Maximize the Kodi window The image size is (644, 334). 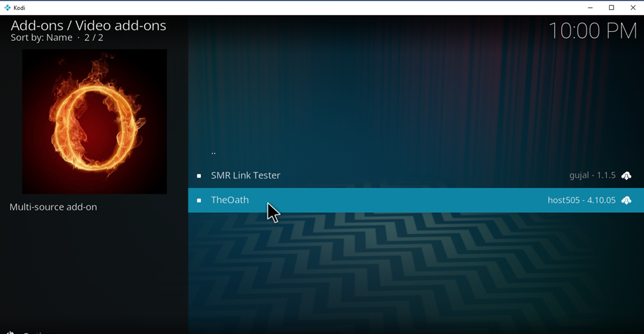[x=611, y=7]
